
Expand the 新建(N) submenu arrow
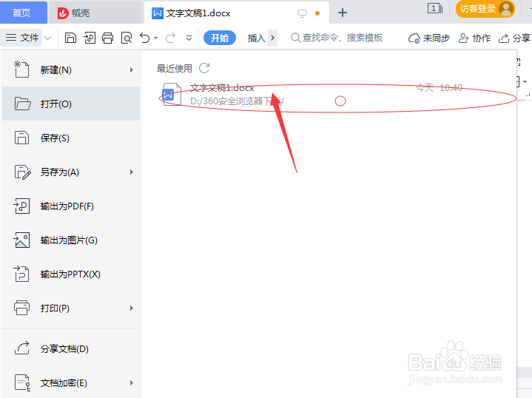coord(132,70)
